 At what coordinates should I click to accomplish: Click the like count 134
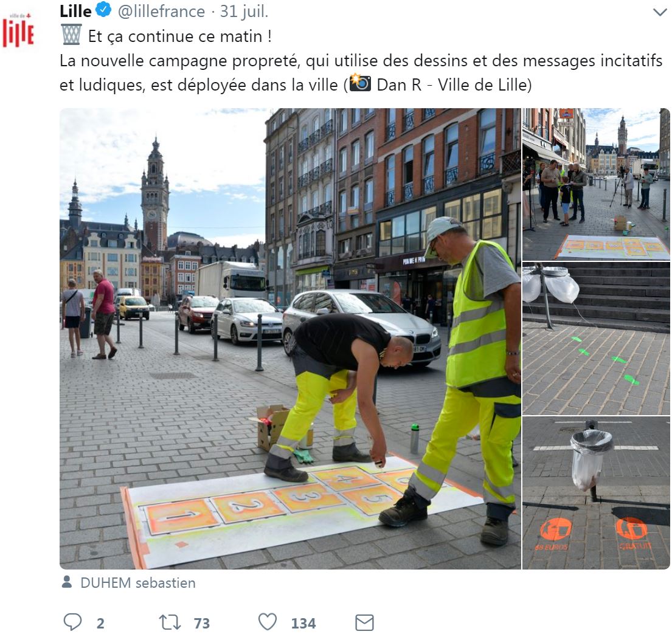click(303, 623)
